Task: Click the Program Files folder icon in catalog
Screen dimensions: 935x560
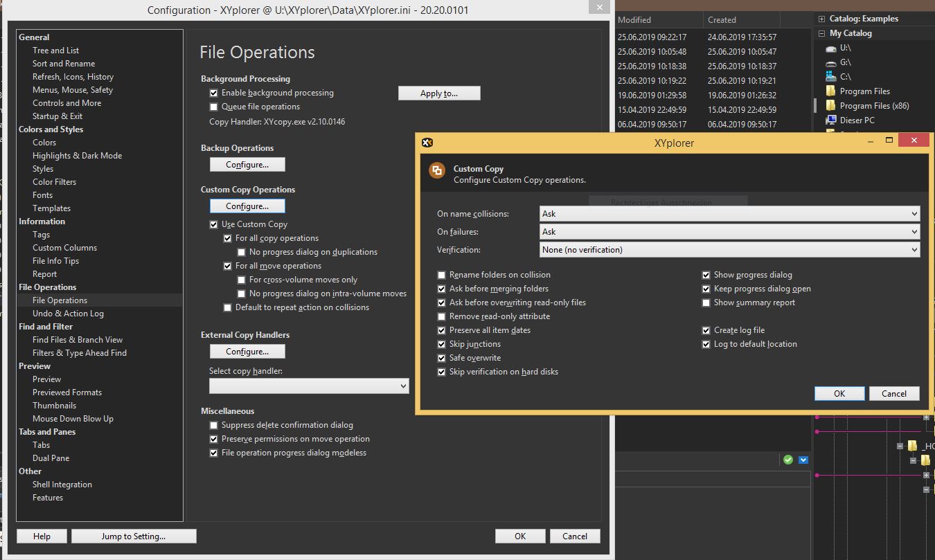Action: (831, 91)
